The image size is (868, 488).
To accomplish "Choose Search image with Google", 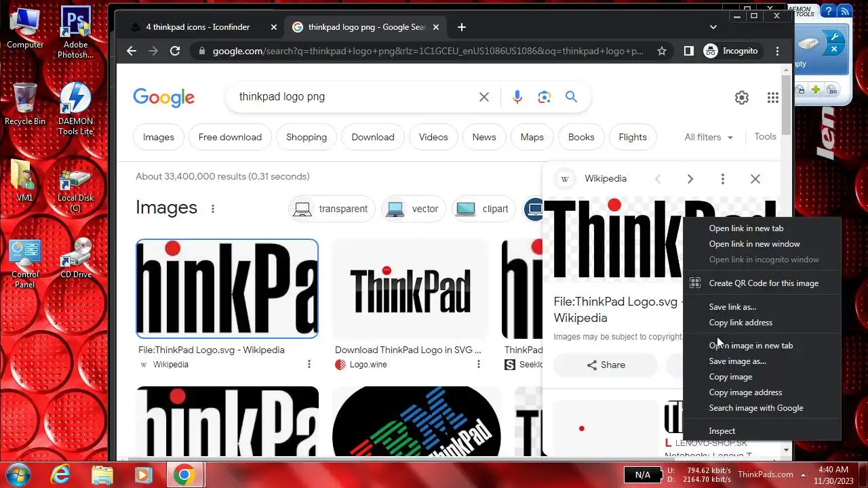I will (762, 408).
